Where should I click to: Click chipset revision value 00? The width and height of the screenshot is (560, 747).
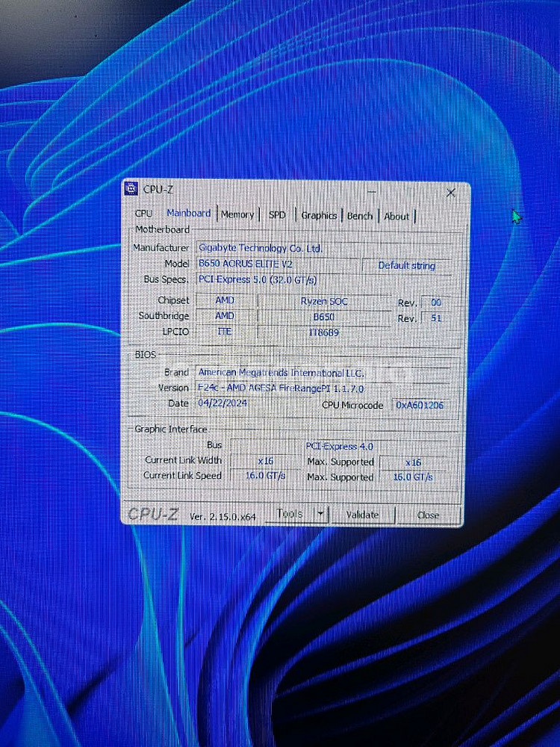[x=436, y=303]
